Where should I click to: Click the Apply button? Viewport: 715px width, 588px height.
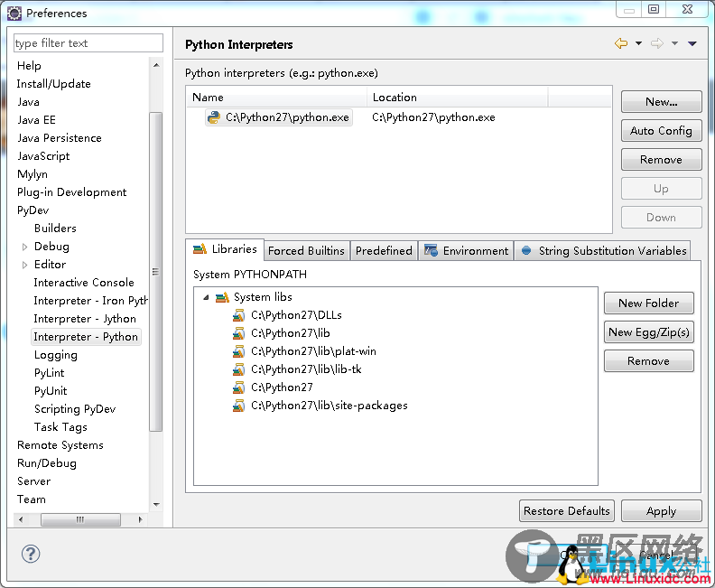point(661,511)
